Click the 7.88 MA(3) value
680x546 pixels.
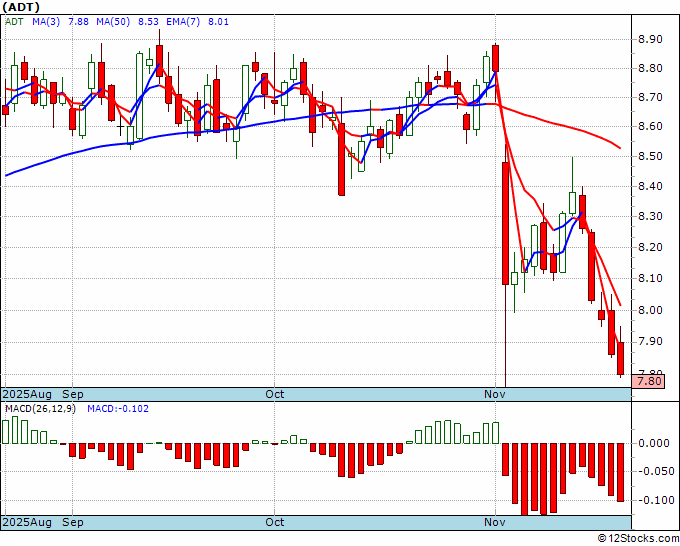[x=78, y=22]
